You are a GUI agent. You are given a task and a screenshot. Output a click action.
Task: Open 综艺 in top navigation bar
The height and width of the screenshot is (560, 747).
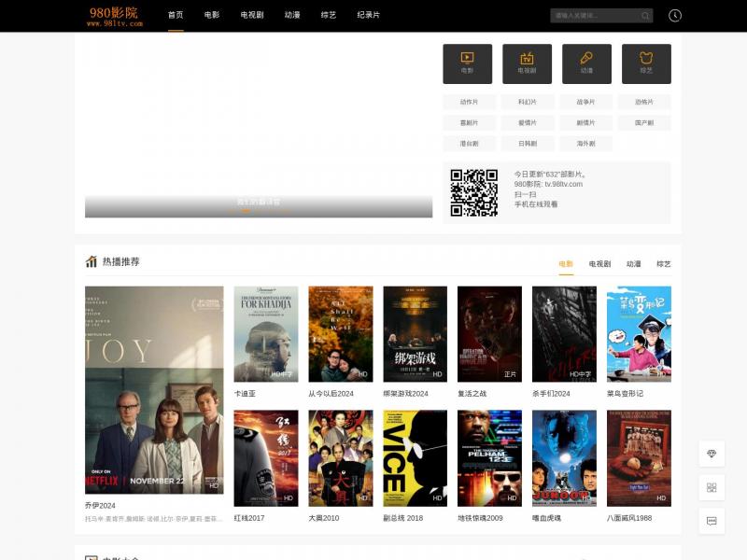coord(329,15)
